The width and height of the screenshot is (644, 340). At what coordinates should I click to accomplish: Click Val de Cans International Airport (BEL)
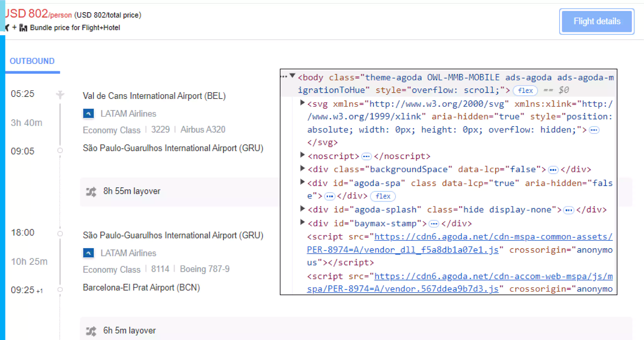tap(154, 96)
